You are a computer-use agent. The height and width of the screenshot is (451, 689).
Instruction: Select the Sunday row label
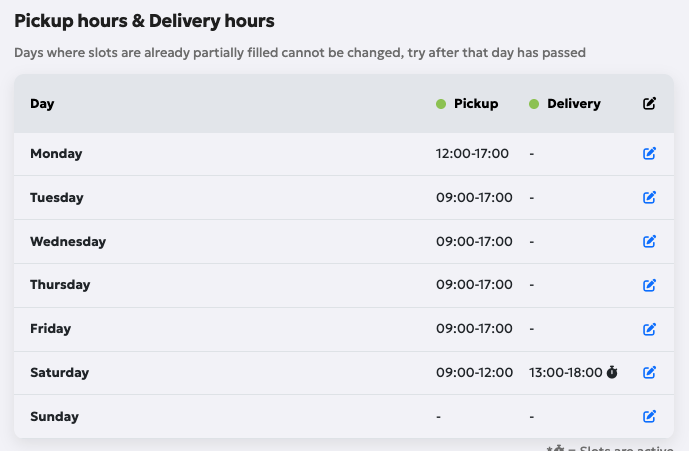tap(54, 416)
